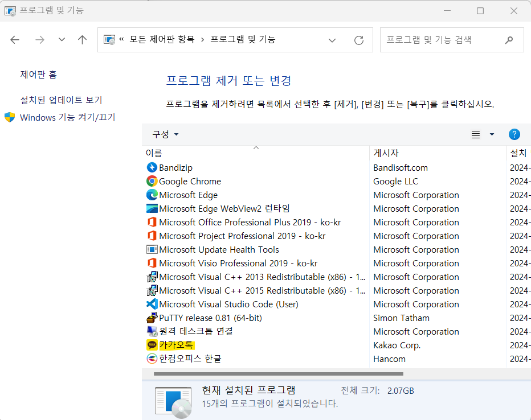Click the Google Chrome icon in list
The image size is (531, 420).
tap(152, 181)
